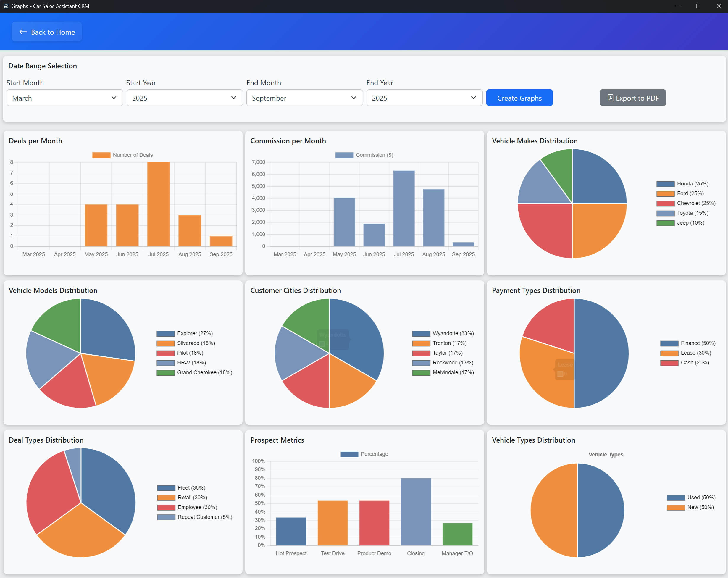This screenshot has height=578, width=728.
Task: Click the Jul 2025 deals bar
Action: click(158, 204)
